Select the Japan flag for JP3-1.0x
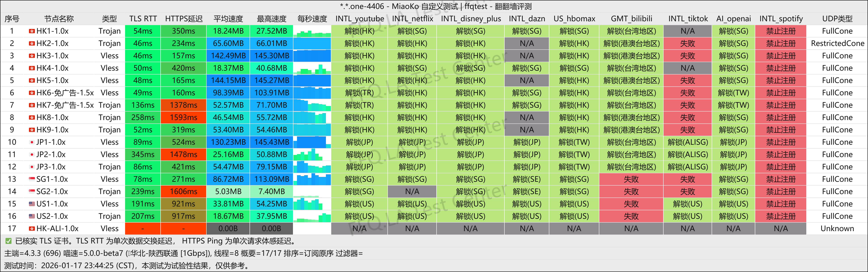The height and width of the screenshot is (272, 868). 32,167
